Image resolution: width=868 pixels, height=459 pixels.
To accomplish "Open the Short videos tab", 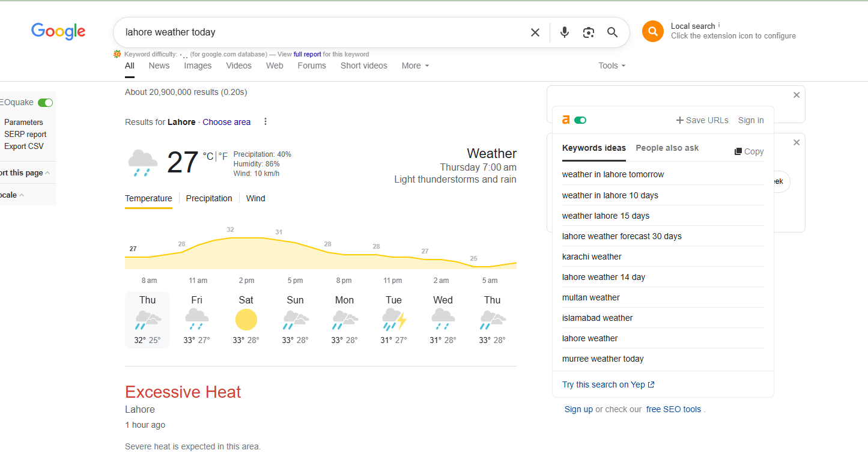I will (x=364, y=65).
